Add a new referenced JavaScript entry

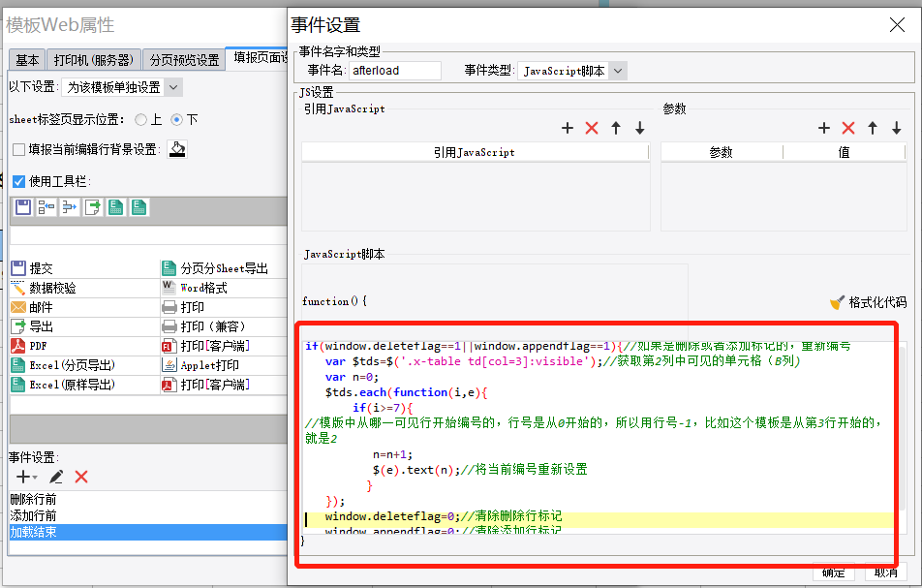click(x=567, y=128)
